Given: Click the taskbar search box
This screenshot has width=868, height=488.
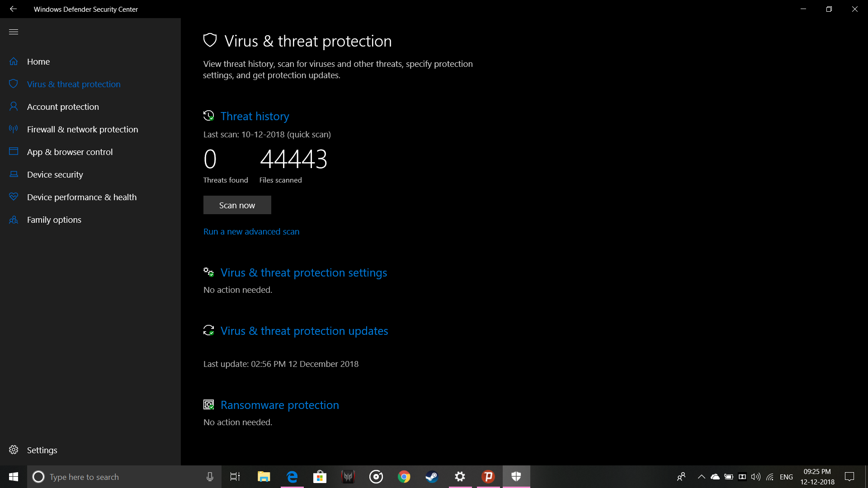Looking at the screenshot, I should [124, 477].
